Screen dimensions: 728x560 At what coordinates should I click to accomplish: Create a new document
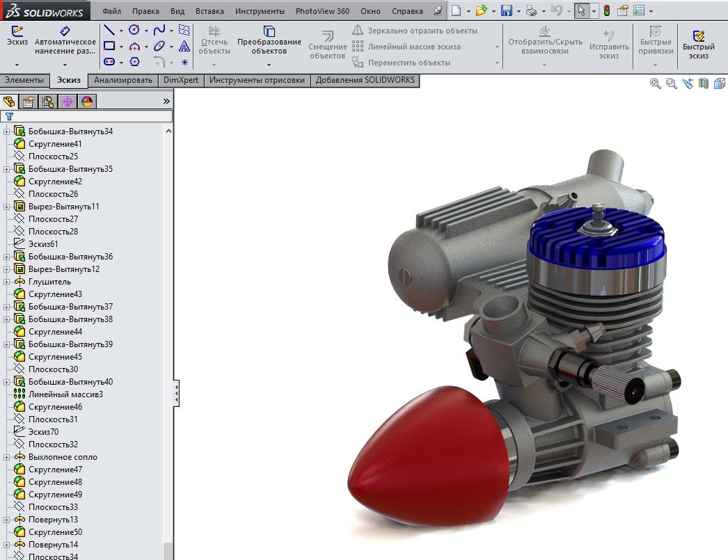coord(457,10)
